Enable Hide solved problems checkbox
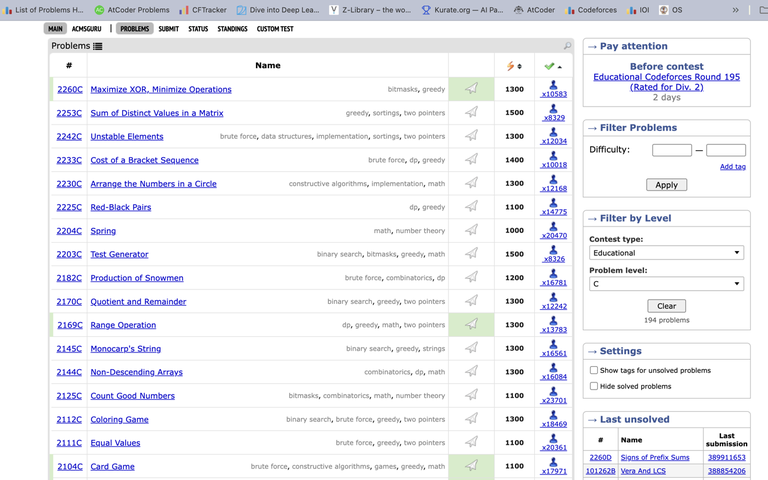Image resolution: width=768 pixels, height=480 pixels. coord(594,386)
